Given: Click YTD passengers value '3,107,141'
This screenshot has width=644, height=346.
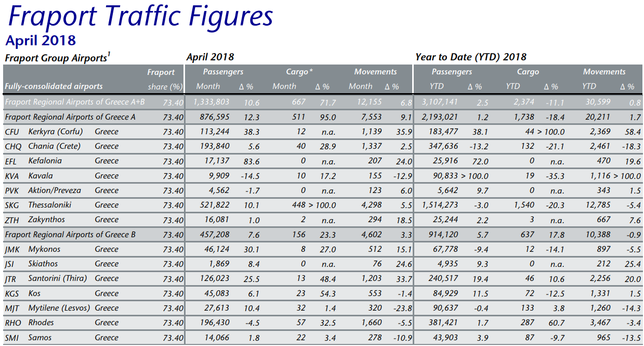Looking at the screenshot, I should (x=440, y=102).
